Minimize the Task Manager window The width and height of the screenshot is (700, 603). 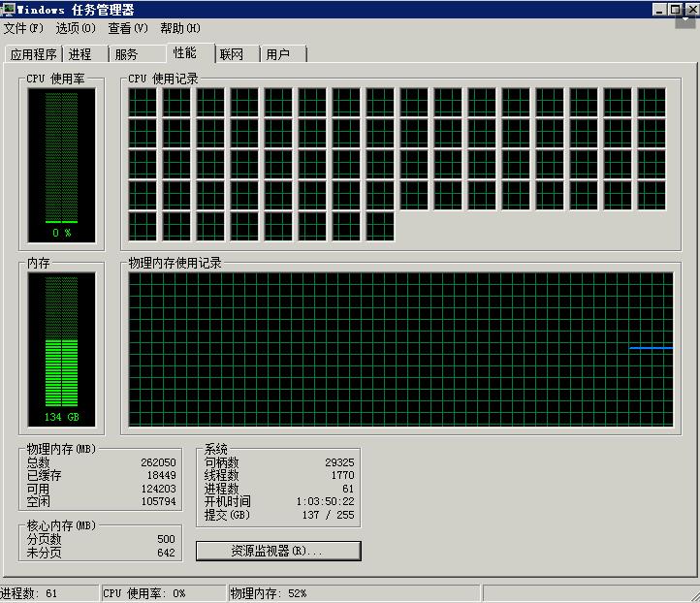[x=659, y=10]
